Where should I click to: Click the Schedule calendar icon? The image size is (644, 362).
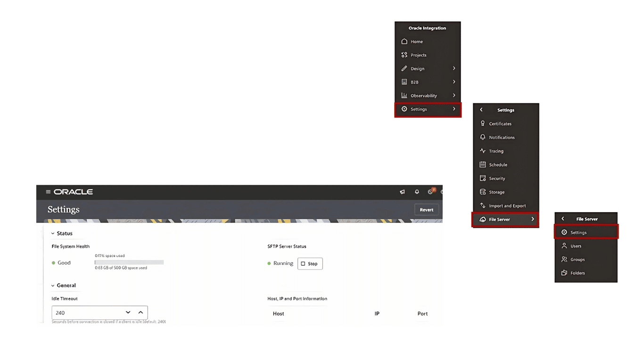(x=482, y=165)
